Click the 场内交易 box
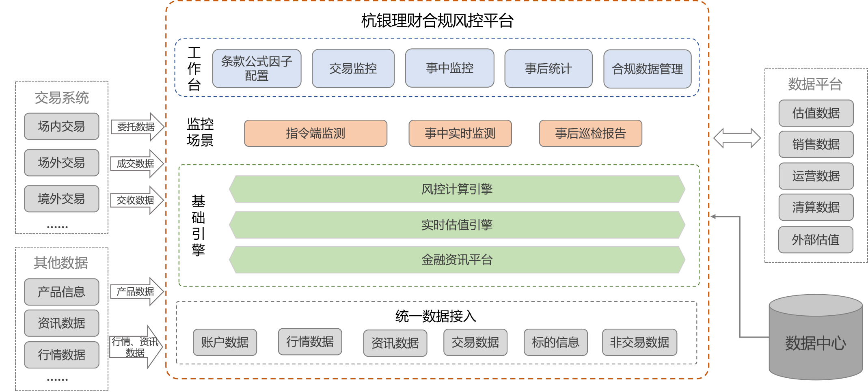868x392 pixels. [x=62, y=126]
